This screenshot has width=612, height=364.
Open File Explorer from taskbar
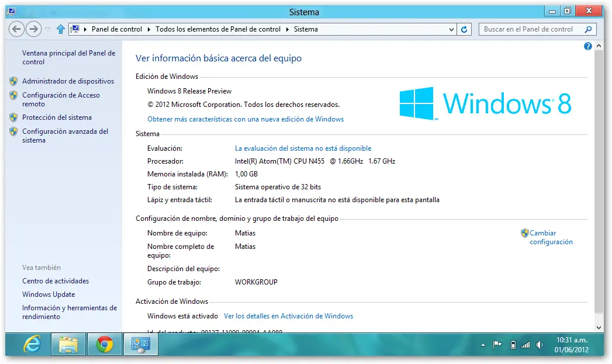[68, 344]
